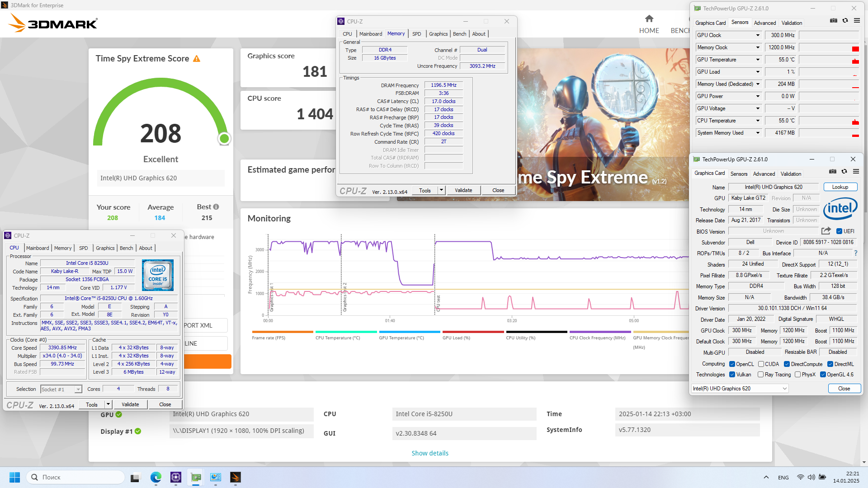Click the Windows search box

(x=75, y=477)
